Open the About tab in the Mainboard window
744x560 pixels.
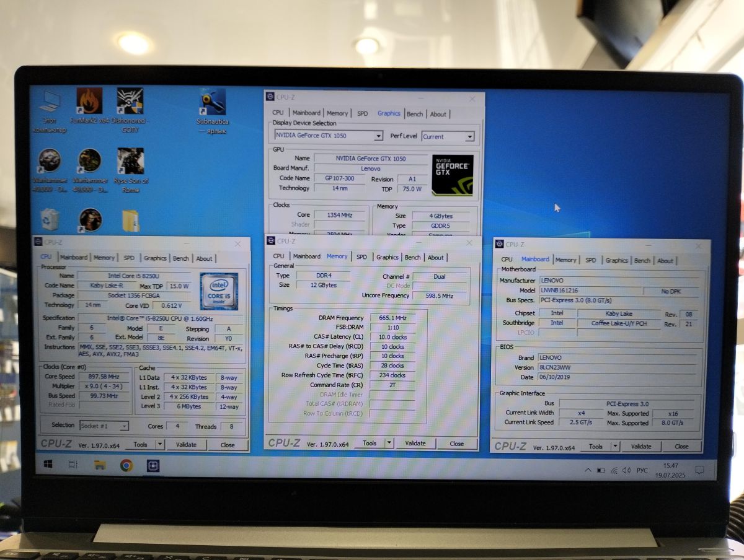point(665,261)
